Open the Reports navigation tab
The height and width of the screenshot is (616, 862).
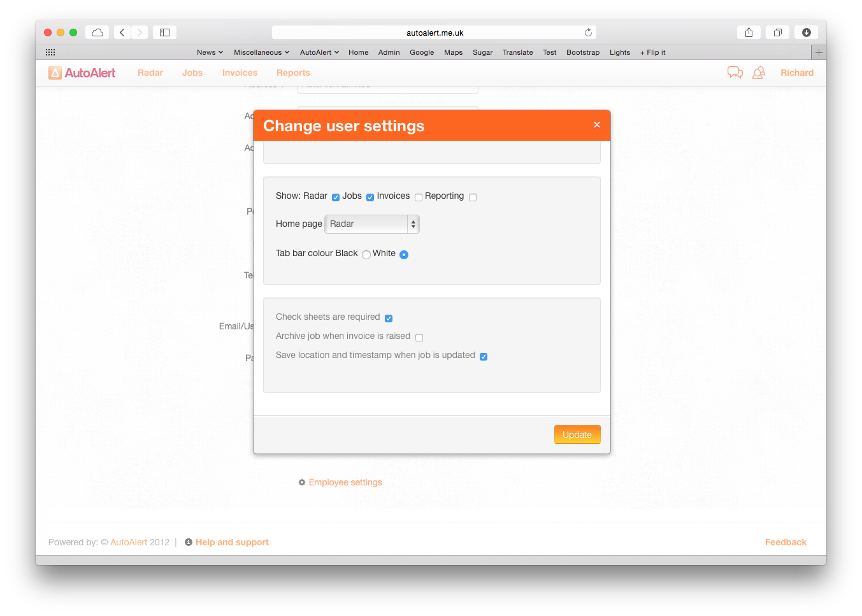click(x=293, y=73)
